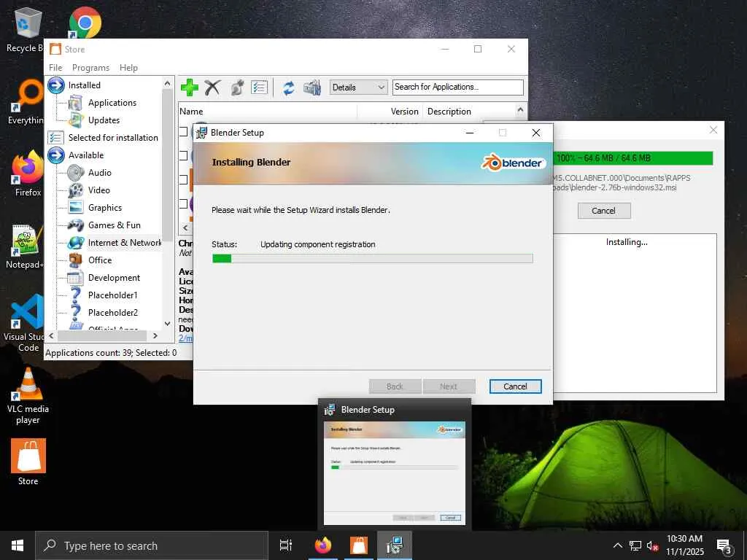Sort by Version column header
The width and height of the screenshot is (747, 560).
coord(390,112)
